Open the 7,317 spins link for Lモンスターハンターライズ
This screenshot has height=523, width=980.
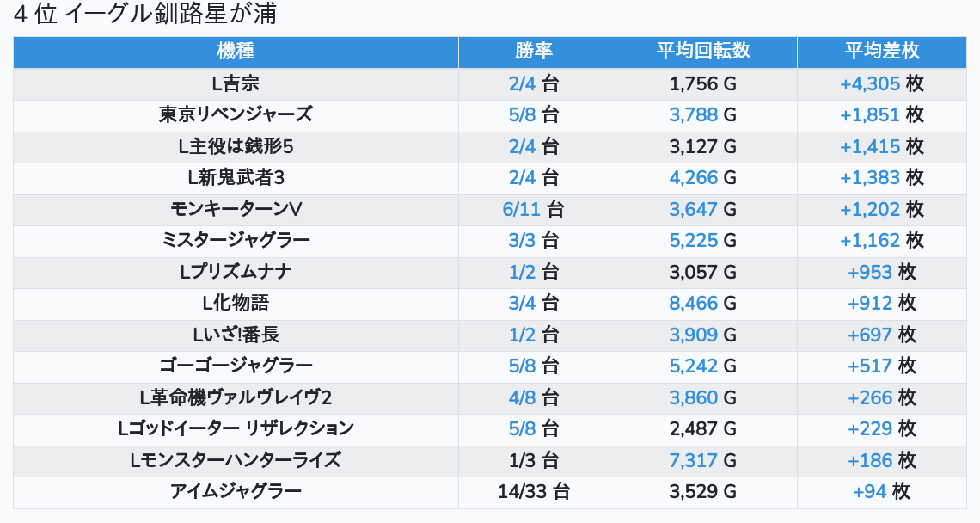(x=693, y=460)
